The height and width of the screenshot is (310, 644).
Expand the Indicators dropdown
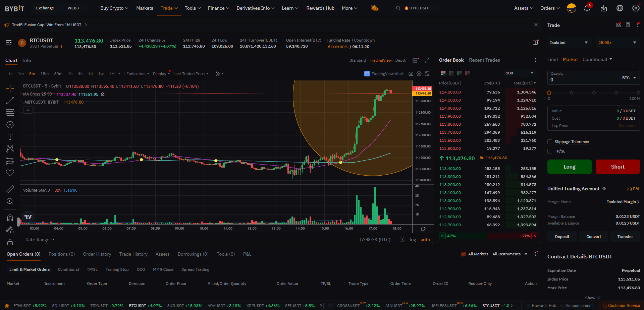[x=138, y=74]
